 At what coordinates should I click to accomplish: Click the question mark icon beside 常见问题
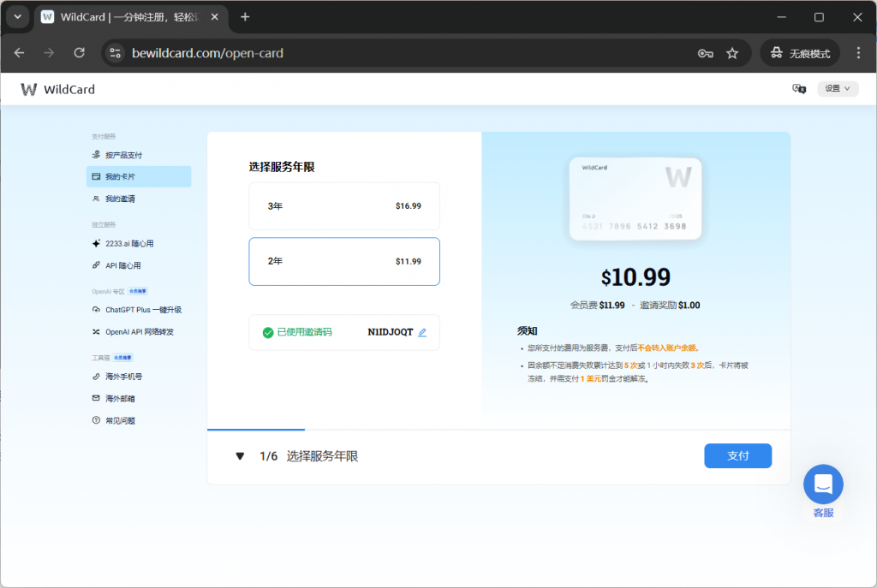[x=96, y=420]
